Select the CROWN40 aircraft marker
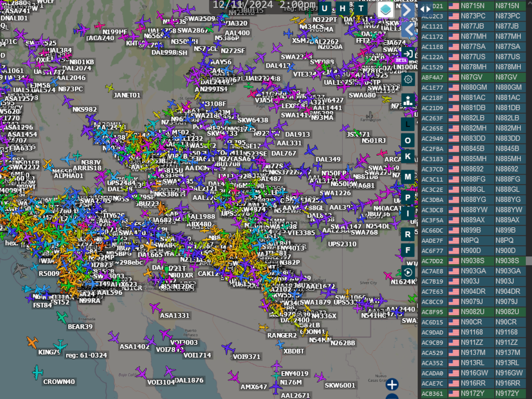Viewport: 532px width, 399px height. click(x=37, y=372)
